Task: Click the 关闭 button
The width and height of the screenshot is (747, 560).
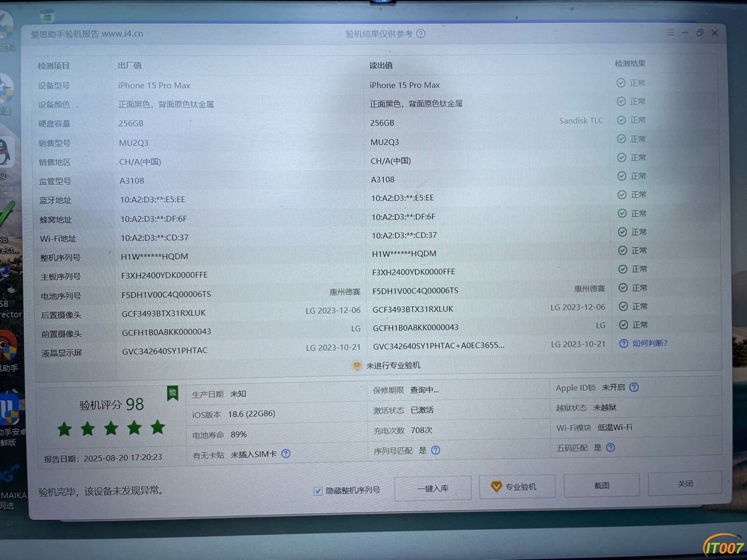Action: pos(685,483)
